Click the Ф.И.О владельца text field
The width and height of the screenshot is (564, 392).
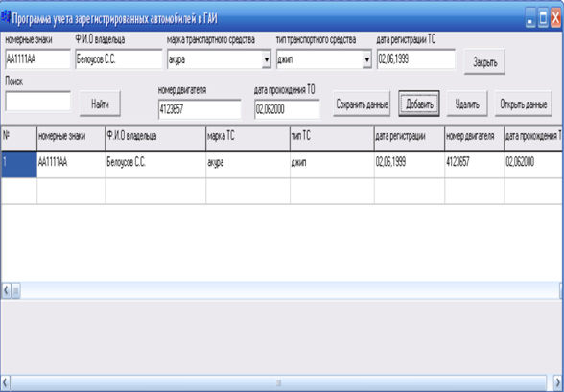click(119, 59)
